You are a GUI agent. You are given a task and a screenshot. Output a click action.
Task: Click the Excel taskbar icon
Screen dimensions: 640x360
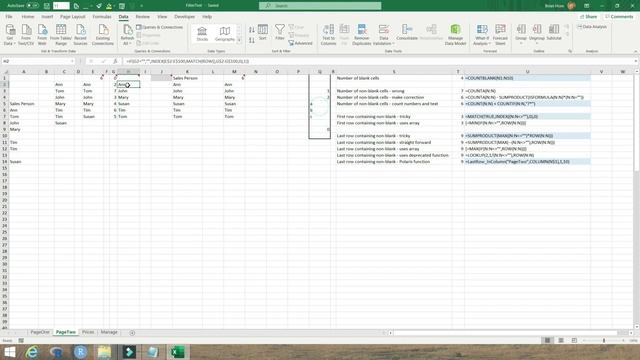pos(177,352)
